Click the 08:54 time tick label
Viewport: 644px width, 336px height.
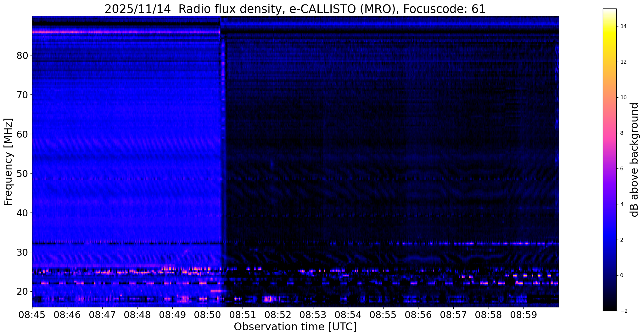pyautogui.click(x=348, y=315)
